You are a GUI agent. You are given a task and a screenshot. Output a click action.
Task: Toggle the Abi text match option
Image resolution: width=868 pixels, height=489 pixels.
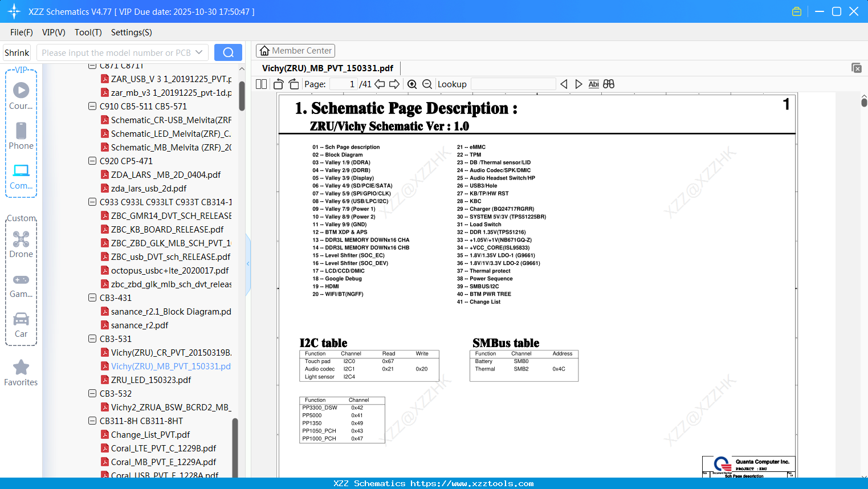click(x=594, y=84)
